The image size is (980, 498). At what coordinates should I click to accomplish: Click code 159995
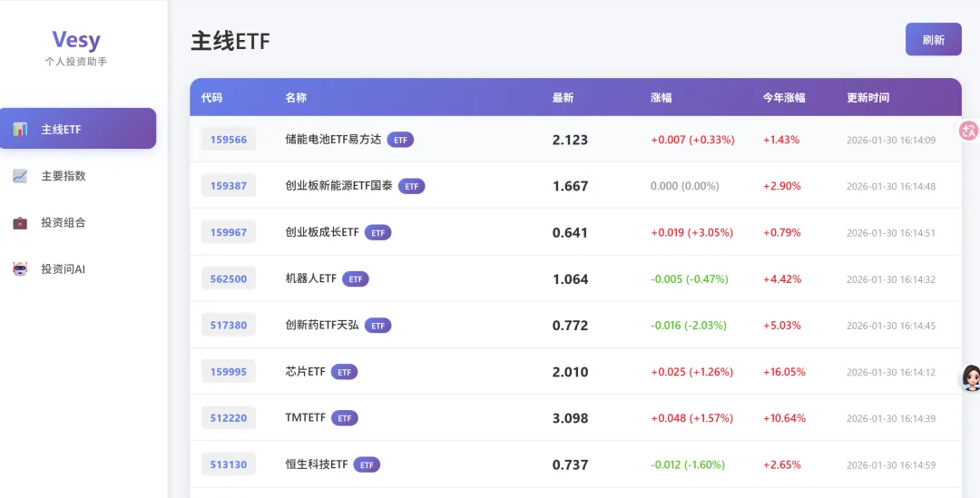tap(228, 372)
